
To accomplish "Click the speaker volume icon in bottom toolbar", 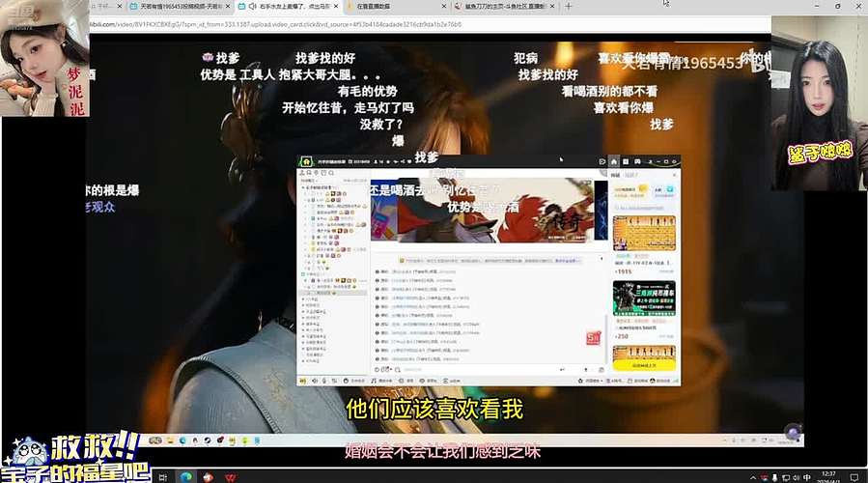I will (x=315, y=381).
